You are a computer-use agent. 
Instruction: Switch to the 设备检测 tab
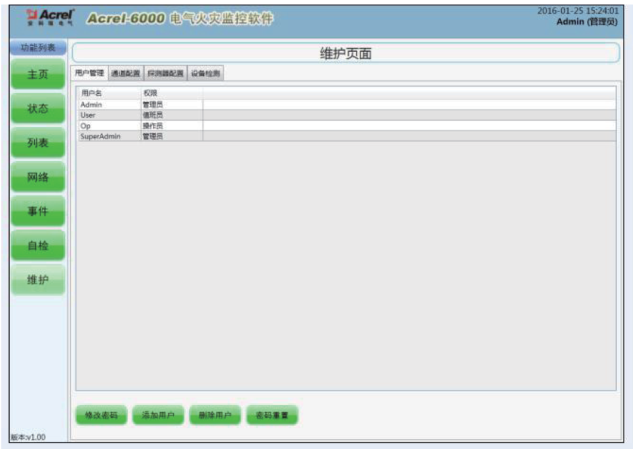(x=204, y=73)
